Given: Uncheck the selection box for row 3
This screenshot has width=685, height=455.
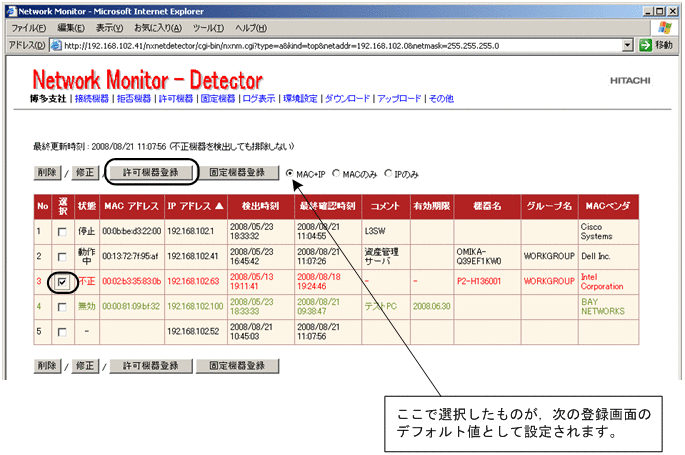Looking at the screenshot, I should click(62, 282).
